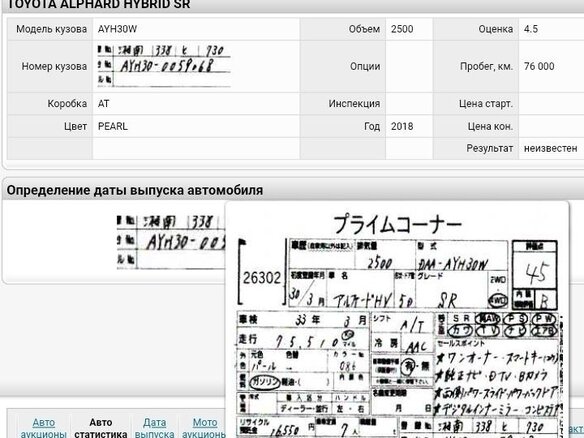Select the AYH30W body model value

(117, 29)
